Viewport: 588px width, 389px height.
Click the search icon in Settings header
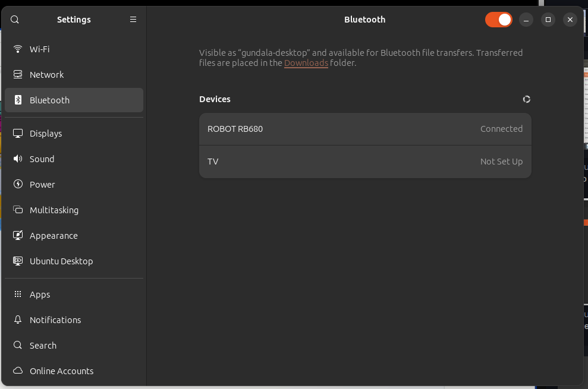click(15, 20)
